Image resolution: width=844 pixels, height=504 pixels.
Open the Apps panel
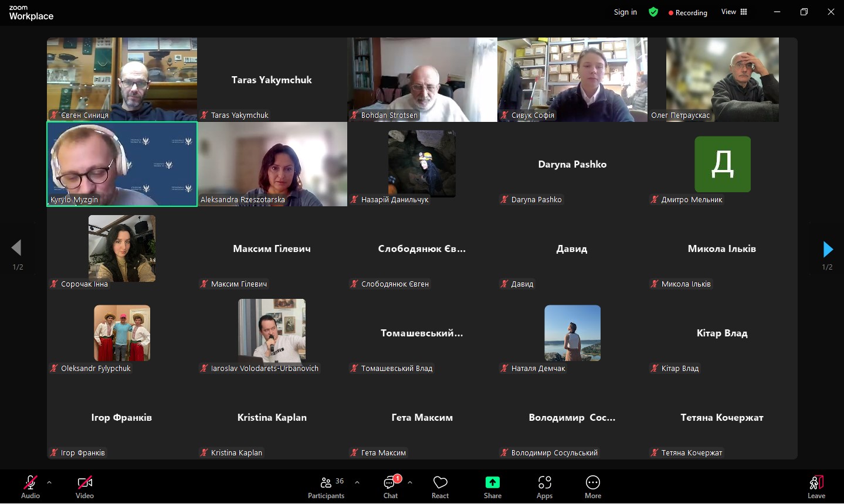[544, 486]
